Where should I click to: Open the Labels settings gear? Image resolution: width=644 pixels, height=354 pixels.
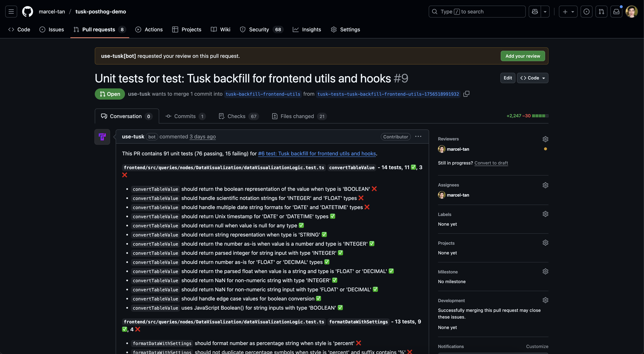point(545,214)
